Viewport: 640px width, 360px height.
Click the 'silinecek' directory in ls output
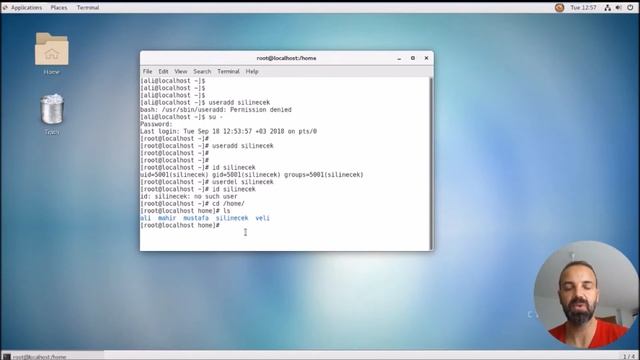coord(232,218)
